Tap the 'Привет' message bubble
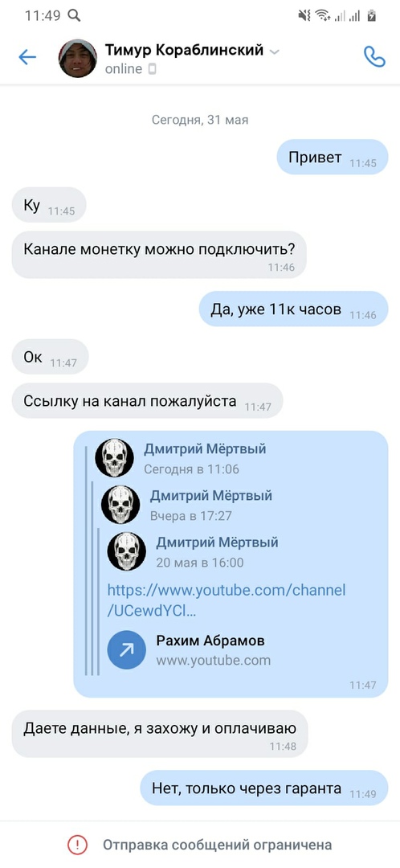 coord(333,158)
